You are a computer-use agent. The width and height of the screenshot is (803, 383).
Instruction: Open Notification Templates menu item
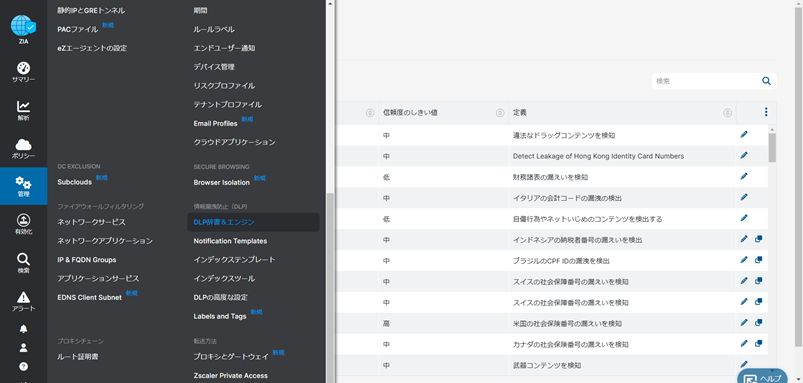pos(230,241)
